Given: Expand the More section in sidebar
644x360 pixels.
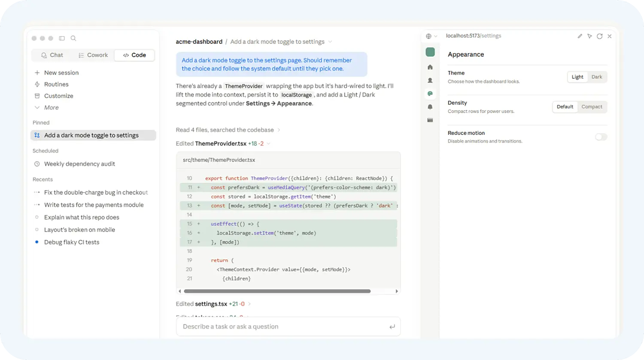Looking at the screenshot, I should 51,107.
